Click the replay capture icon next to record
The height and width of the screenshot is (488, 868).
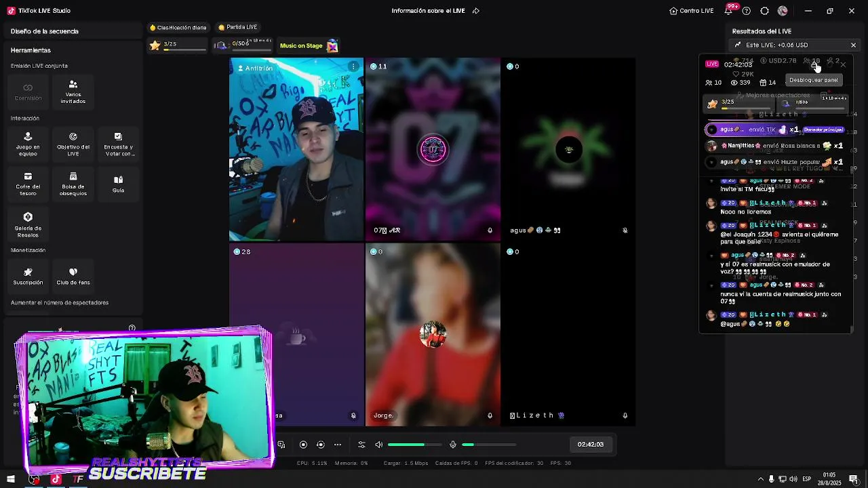point(321,445)
